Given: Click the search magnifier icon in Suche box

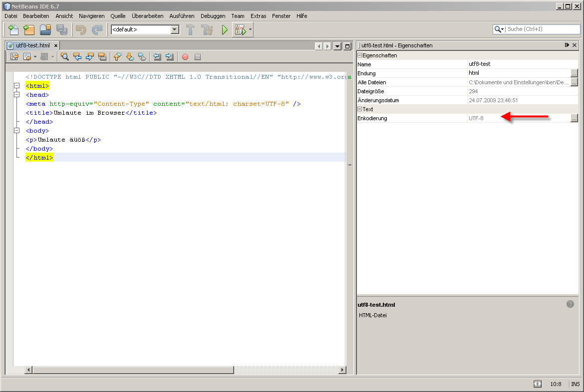Looking at the screenshot, I should coord(497,29).
